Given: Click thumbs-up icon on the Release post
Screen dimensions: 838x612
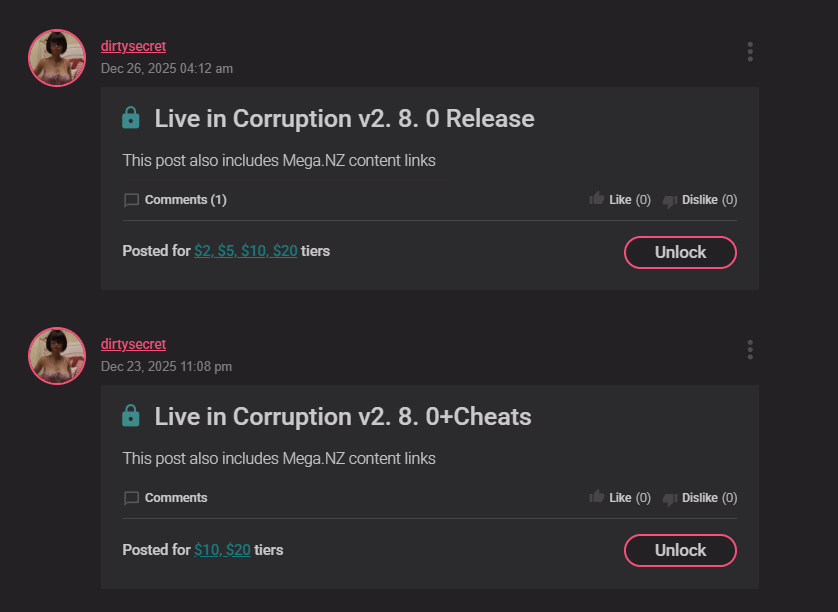Looking at the screenshot, I should [597, 199].
